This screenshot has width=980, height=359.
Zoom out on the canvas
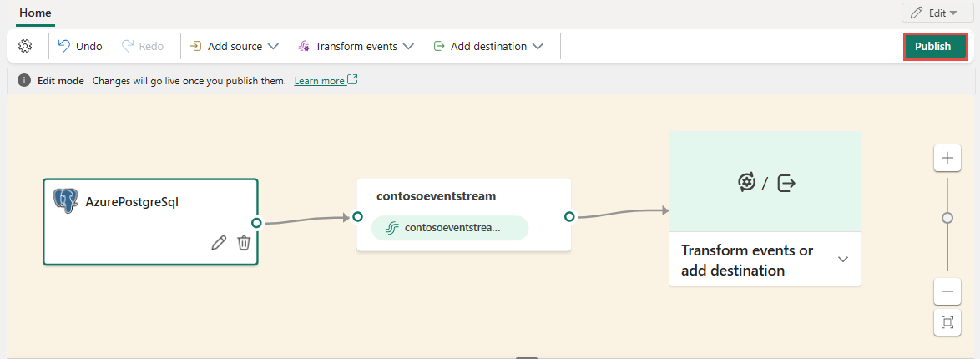coord(947,291)
